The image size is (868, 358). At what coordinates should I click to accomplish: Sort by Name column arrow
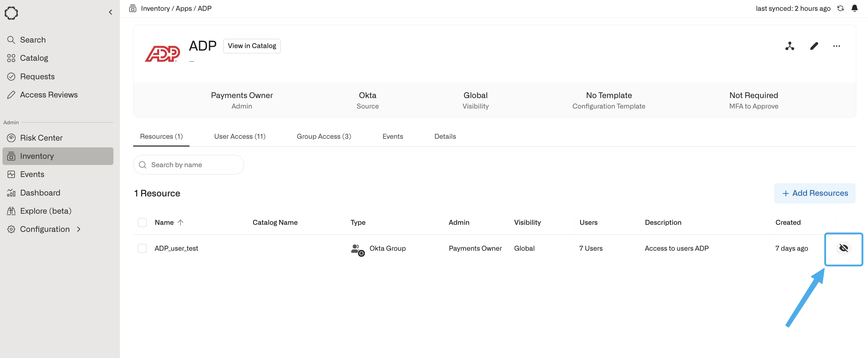(x=180, y=223)
